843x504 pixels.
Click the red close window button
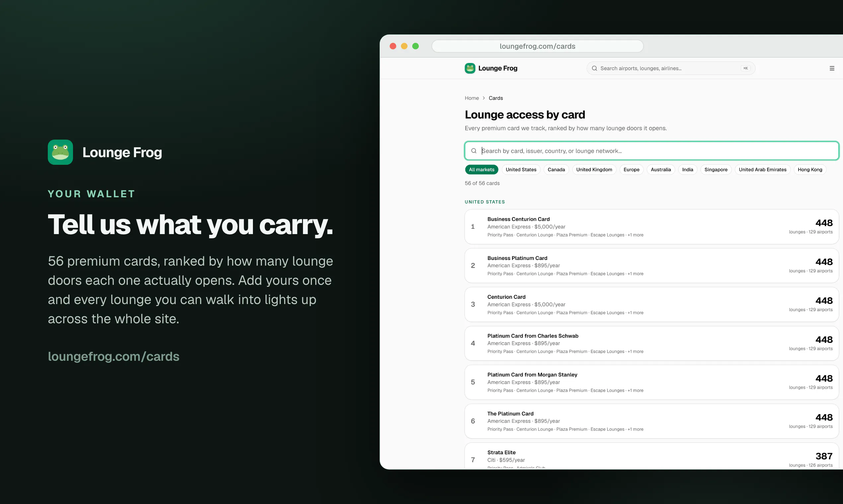[393, 46]
